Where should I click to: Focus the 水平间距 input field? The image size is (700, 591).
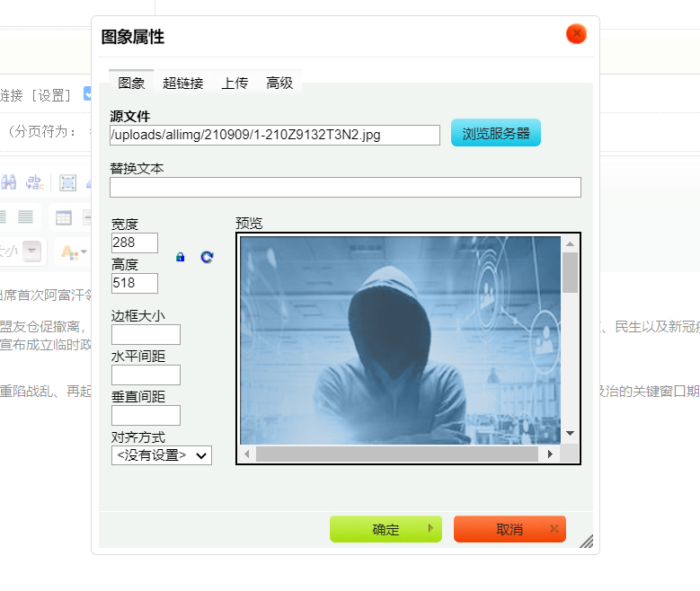click(x=146, y=375)
